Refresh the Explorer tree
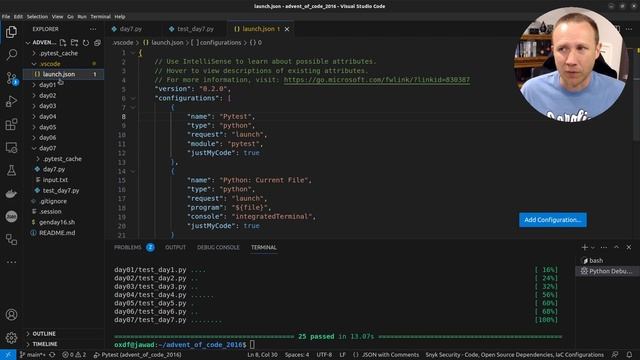Image resolution: width=640 pixels, height=360 pixels. tap(86, 42)
